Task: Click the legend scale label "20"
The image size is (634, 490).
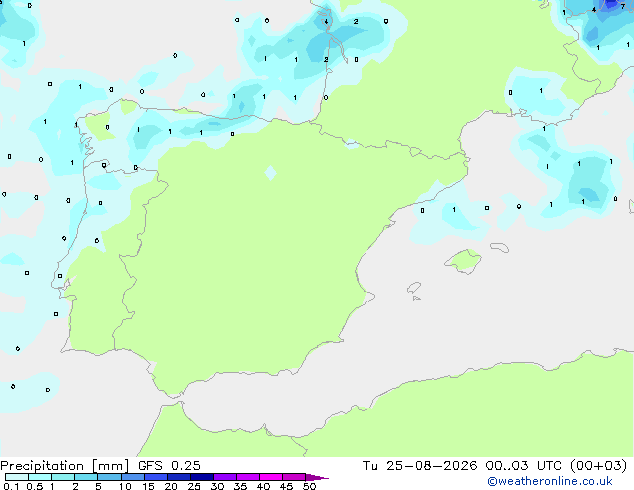Action: (171, 486)
